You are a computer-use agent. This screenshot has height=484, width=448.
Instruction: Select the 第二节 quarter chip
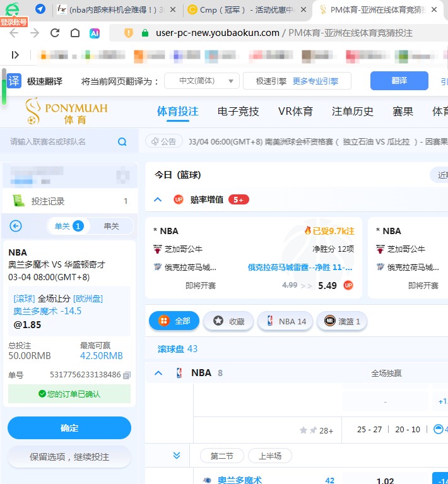[x=222, y=456]
